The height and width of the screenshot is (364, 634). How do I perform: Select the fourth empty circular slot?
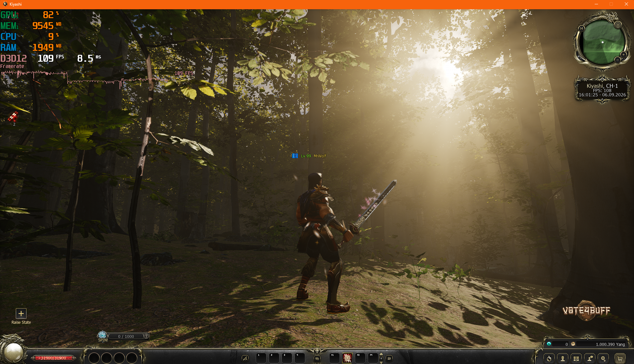132,358
